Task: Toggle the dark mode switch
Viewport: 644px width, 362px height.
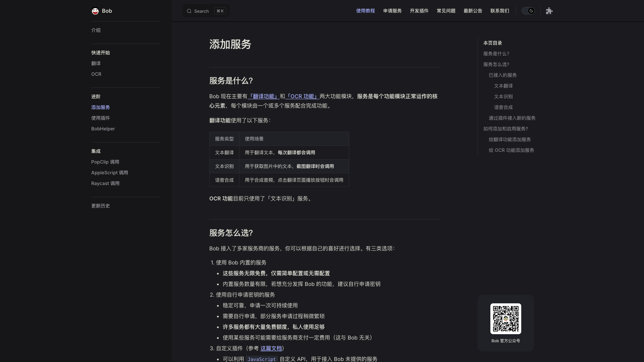Action: (x=528, y=11)
